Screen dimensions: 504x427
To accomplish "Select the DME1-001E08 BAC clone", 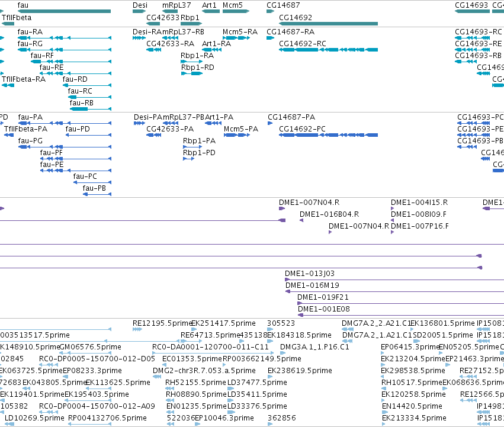I will [401, 316].
